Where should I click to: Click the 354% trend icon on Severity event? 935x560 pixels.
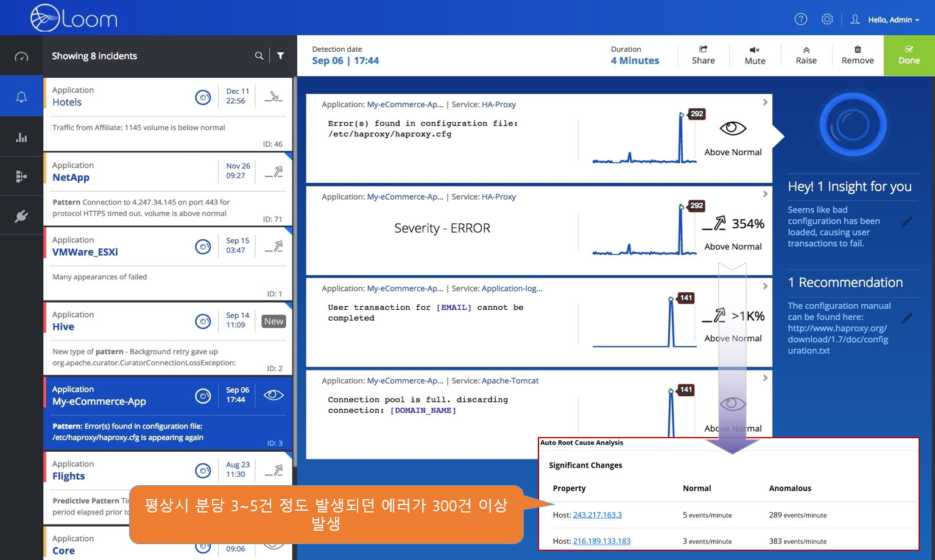(x=714, y=224)
